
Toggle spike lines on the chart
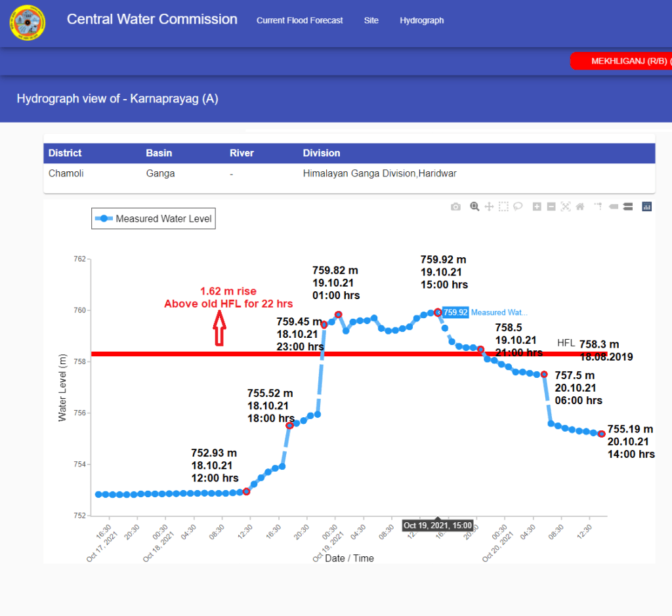[598, 207]
